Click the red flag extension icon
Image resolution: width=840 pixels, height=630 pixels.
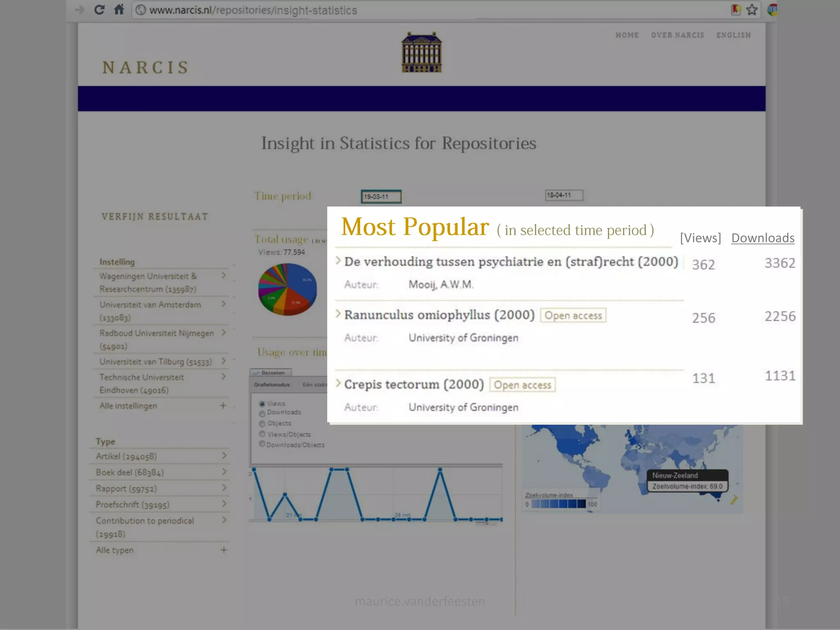coord(736,9)
